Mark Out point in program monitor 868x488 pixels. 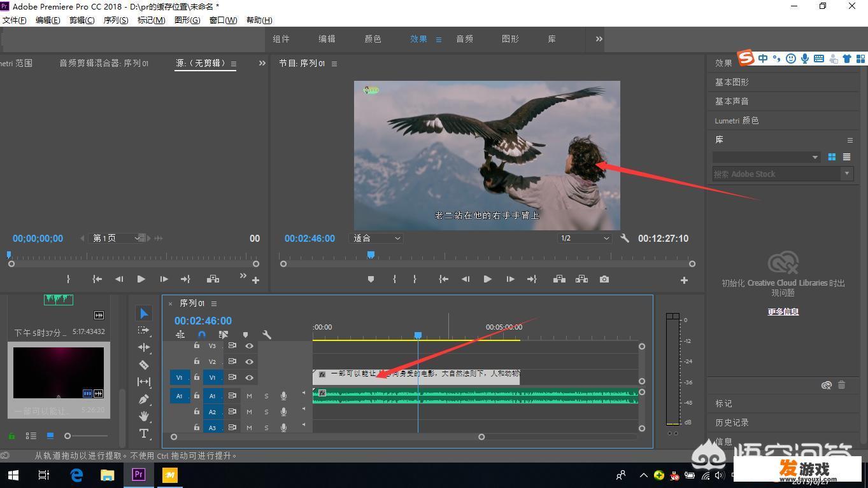(x=415, y=279)
